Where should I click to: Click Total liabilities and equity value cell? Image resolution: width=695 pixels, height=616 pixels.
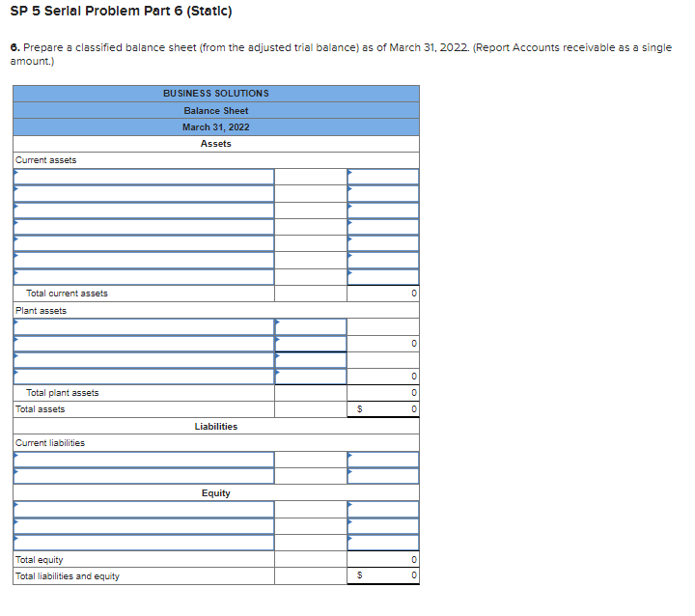coord(383,575)
